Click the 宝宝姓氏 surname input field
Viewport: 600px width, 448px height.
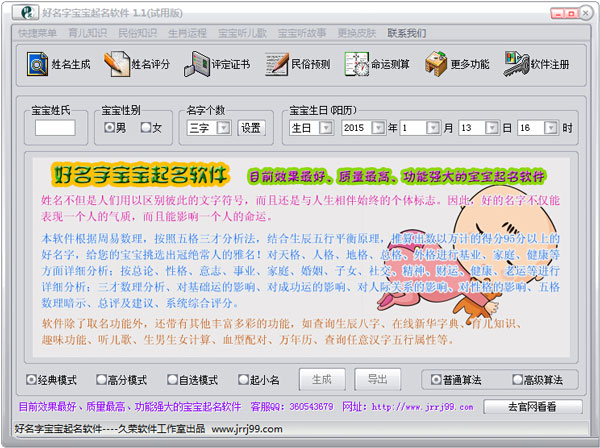(x=55, y=128)
